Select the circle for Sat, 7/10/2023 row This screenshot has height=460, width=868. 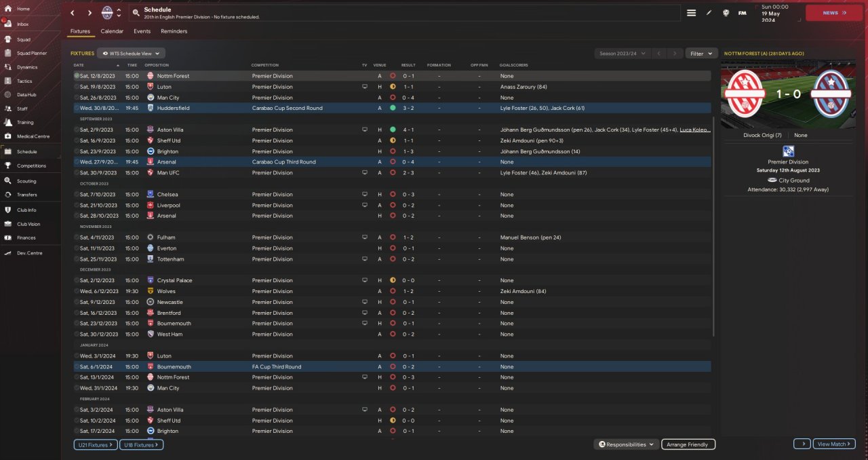pos(77,195)
